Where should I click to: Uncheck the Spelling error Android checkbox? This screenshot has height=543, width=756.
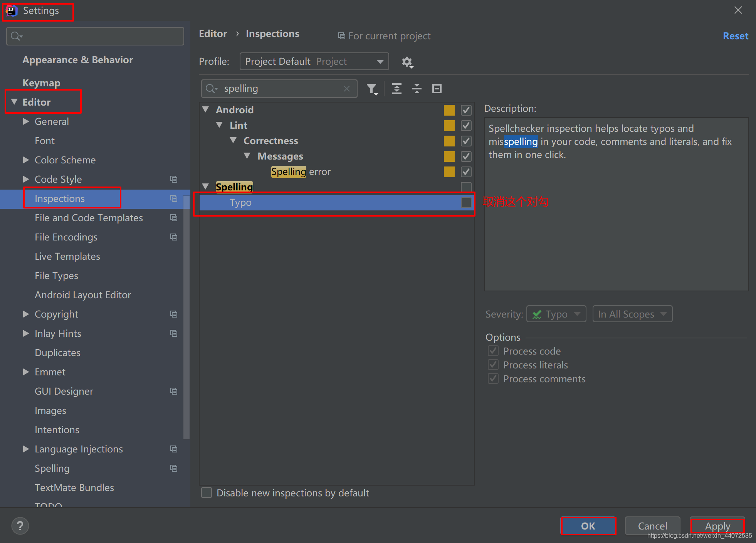click(x=466, y=172)
